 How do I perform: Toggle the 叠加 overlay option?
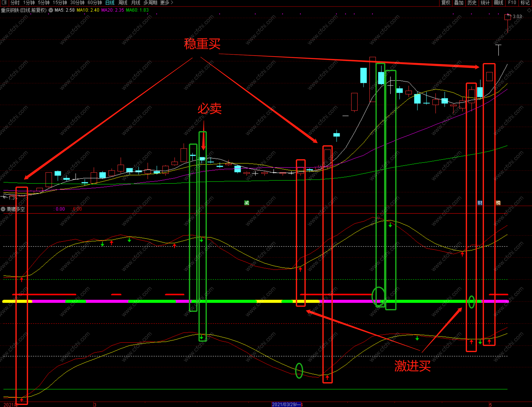[459, 3]
